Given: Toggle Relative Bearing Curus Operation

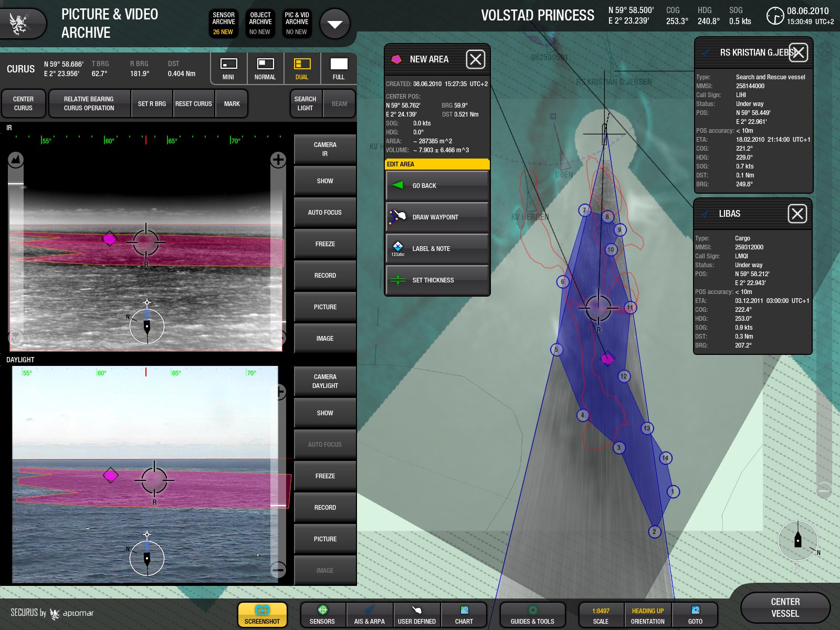Looking at the screenshot, I should coord(89,103).
